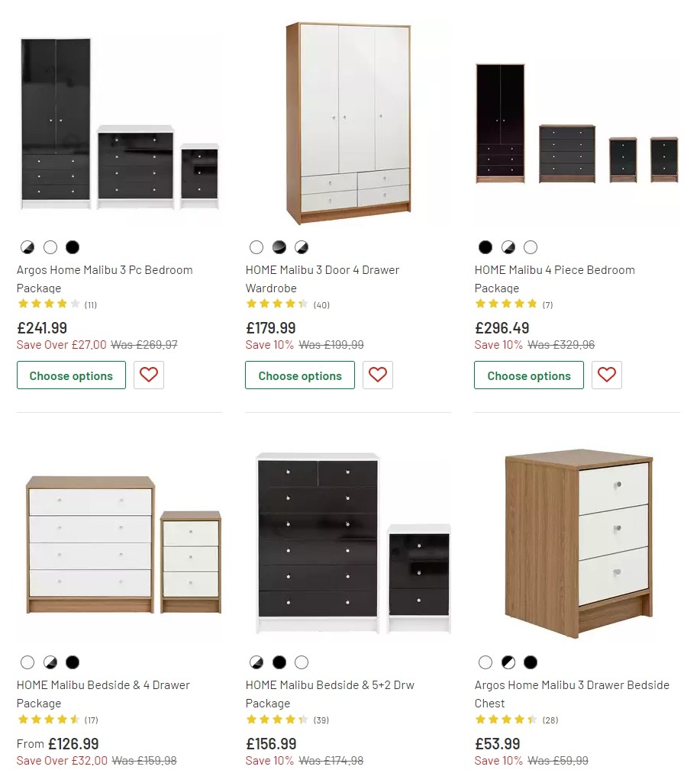This screenshot has width=700, height=773.
Task: Add Argos Home Malibu 3 Pc Bedroom Package to wishlist
Action: click(149, 375)
